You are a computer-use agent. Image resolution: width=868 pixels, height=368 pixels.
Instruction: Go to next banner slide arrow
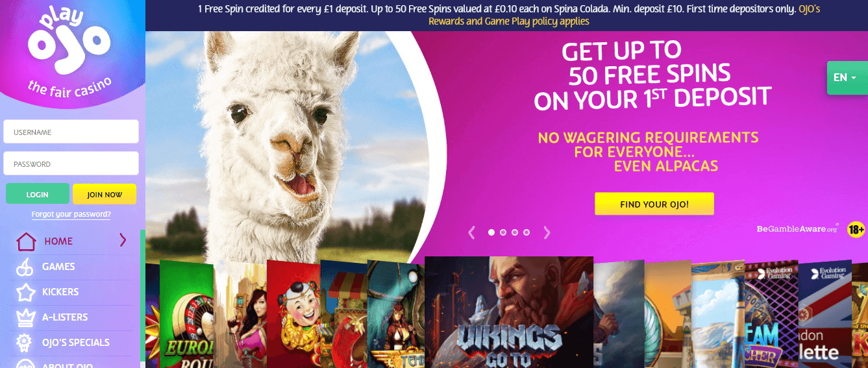point(547,232)
